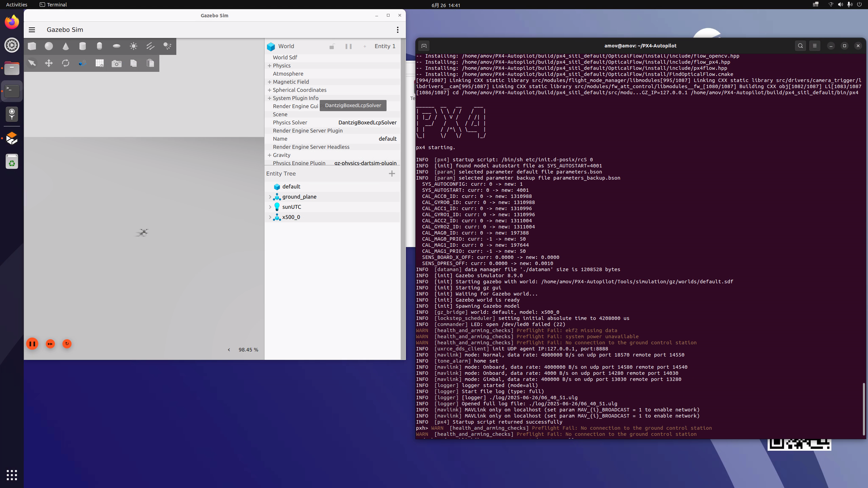Open the clock and calendar in top bar
The height and width of the screenshot is (488, 868).
click(446, 5)
